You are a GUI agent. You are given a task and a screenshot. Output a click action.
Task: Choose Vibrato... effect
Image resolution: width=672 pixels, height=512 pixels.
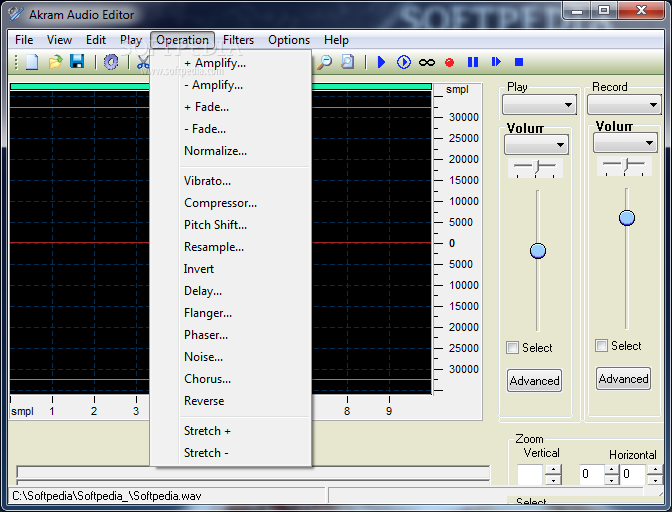click(231, 181)
